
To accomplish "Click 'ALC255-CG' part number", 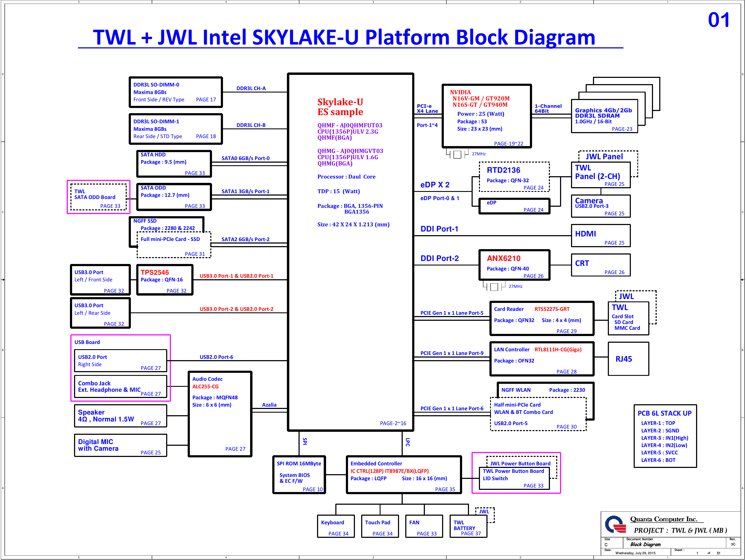I will (205, 386).
